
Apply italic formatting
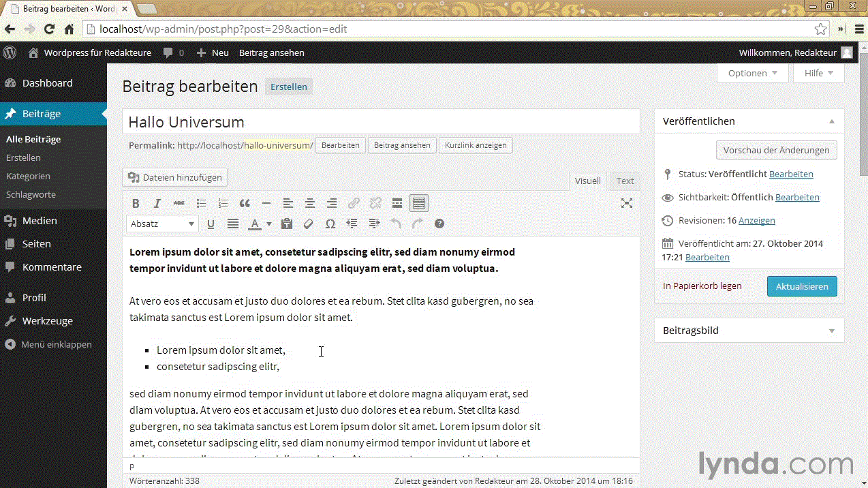157,203
